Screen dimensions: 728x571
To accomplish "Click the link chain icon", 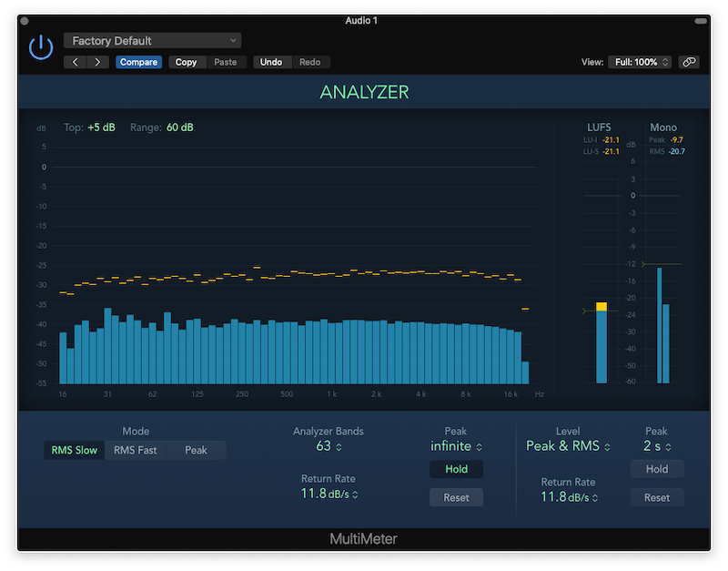I will click(x=689, y=62).
